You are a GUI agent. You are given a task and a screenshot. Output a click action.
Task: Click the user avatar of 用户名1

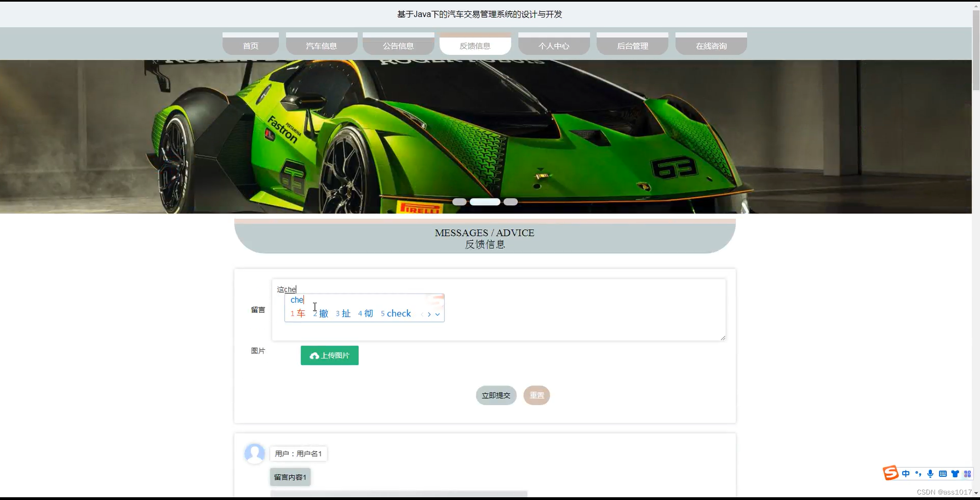point(255,453)
